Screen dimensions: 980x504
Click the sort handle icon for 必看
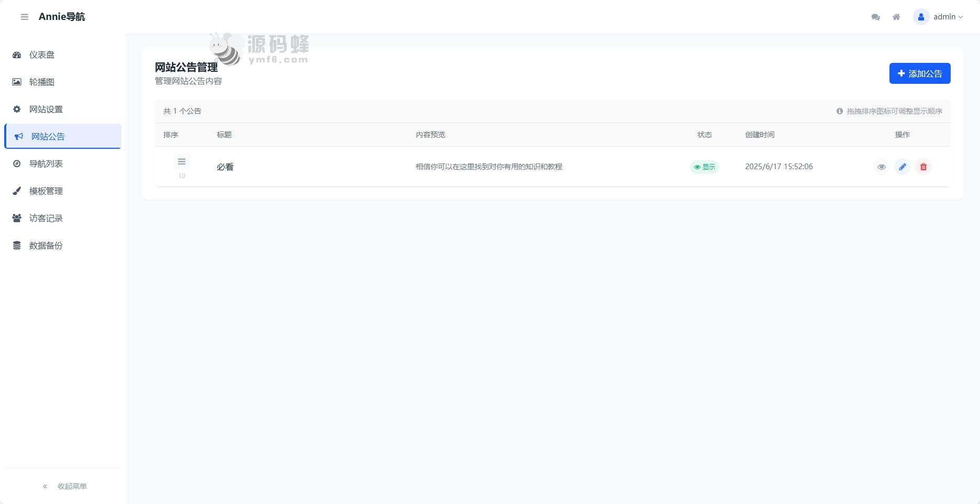pos(182,161)
